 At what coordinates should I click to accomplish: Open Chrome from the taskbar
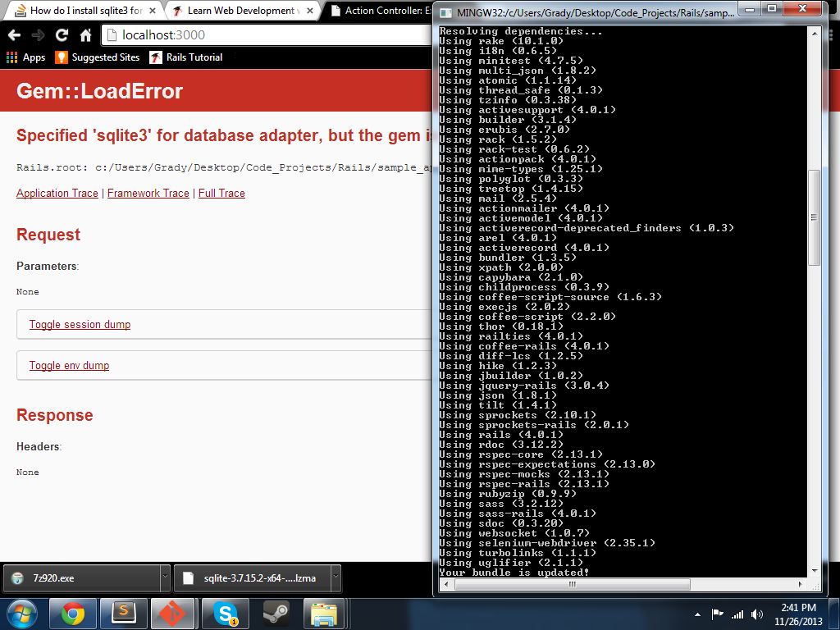tap(73, 614)
